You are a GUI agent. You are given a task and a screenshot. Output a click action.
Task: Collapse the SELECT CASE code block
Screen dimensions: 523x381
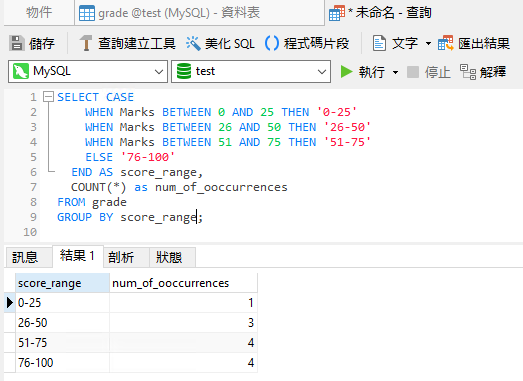[49, 97]
